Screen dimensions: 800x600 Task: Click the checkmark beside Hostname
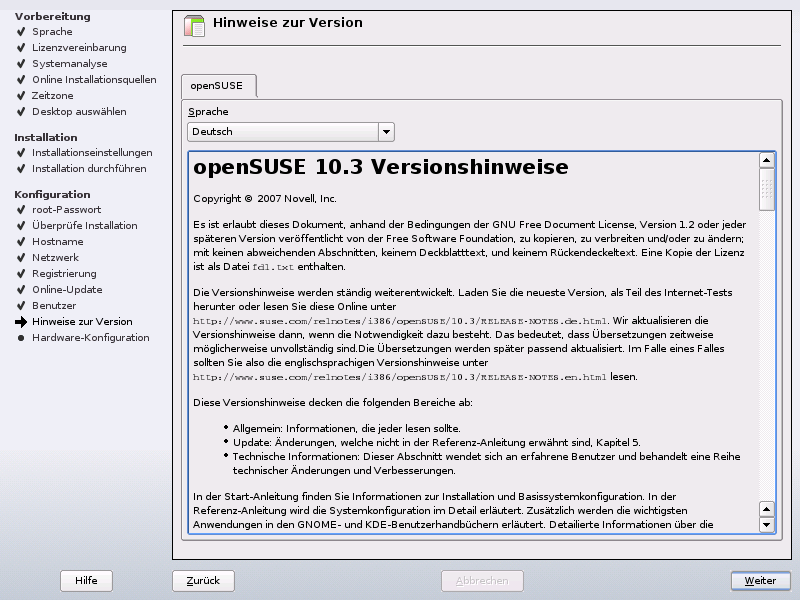point(21,242)
